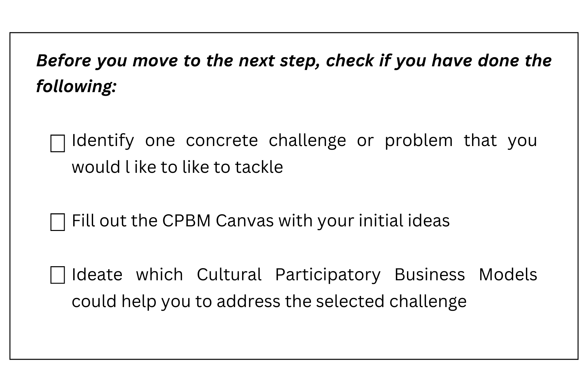Image resolution: width=588 pixels, height=392 pixels.
Task: Enable the Ideate which Cultural Participatory checkbox
Action: pos(57,275)
